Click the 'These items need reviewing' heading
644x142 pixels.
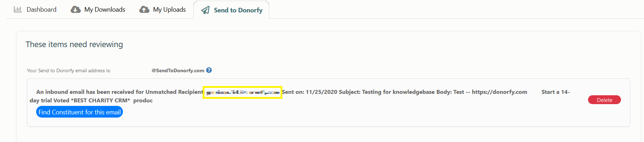[74, 44]
